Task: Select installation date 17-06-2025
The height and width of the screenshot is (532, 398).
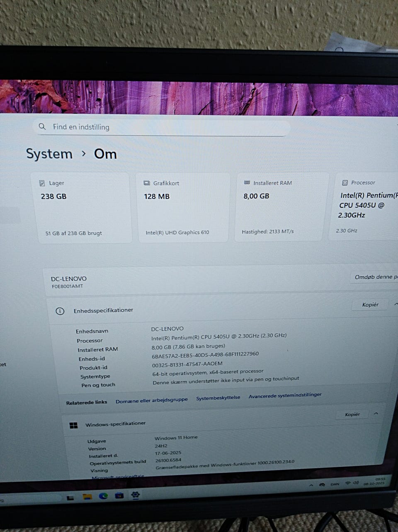Action: (168, 453)
